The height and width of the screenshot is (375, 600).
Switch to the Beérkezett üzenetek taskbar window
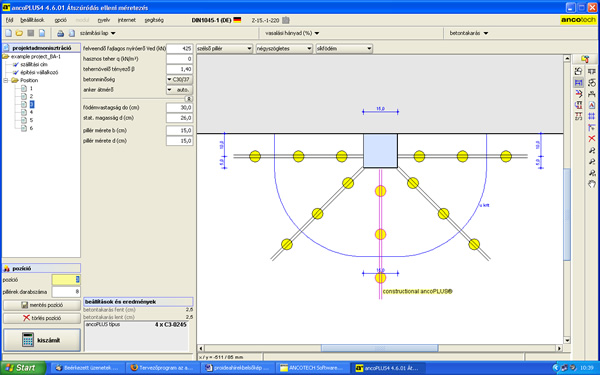[x=88, y=368]
